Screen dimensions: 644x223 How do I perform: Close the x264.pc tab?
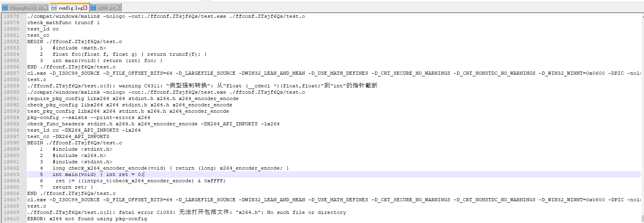point(118,8)
